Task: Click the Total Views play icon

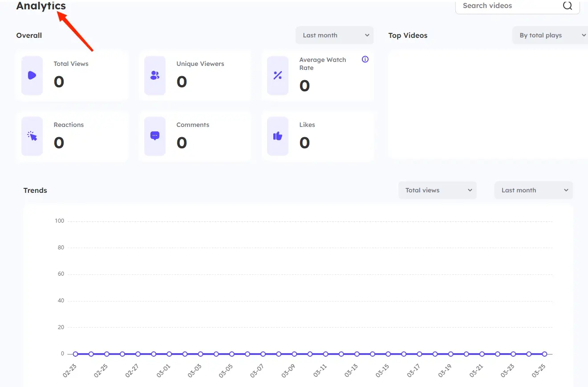Action: coord(32,75)
